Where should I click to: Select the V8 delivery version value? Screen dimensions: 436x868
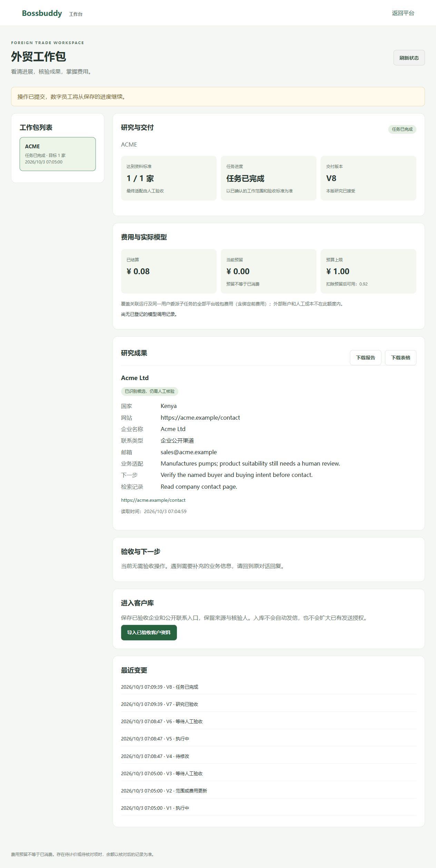pos(331,178)
